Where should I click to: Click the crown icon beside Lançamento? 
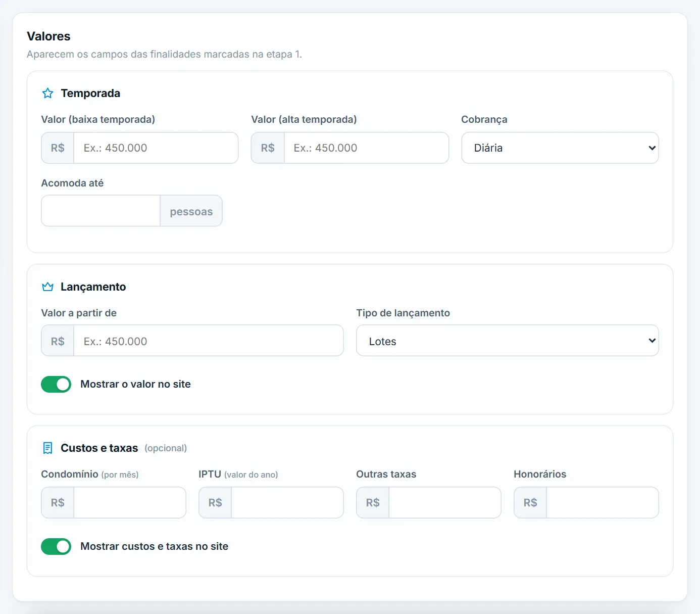[x=47, y=287]
